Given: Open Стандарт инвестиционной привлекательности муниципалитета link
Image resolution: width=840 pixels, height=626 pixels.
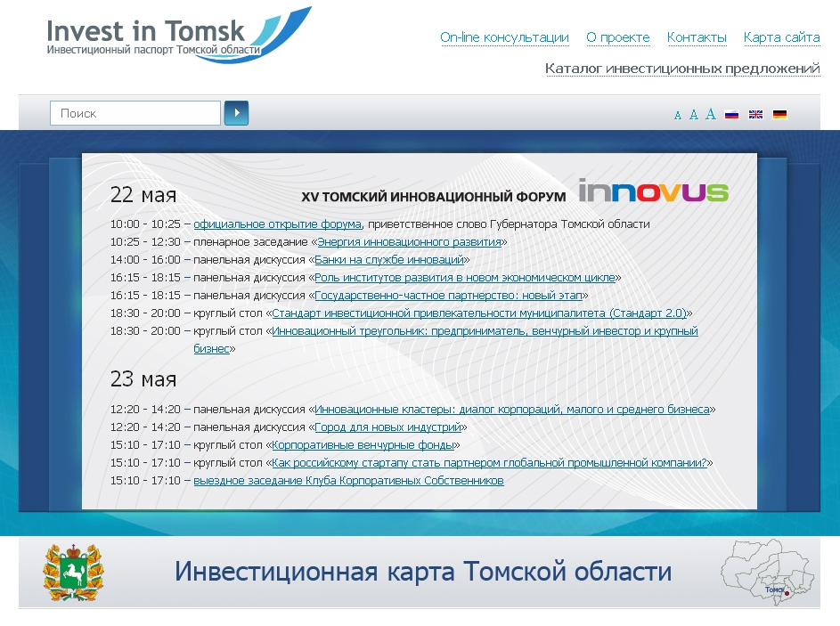Looking at the screenshot, I should 479,313.
